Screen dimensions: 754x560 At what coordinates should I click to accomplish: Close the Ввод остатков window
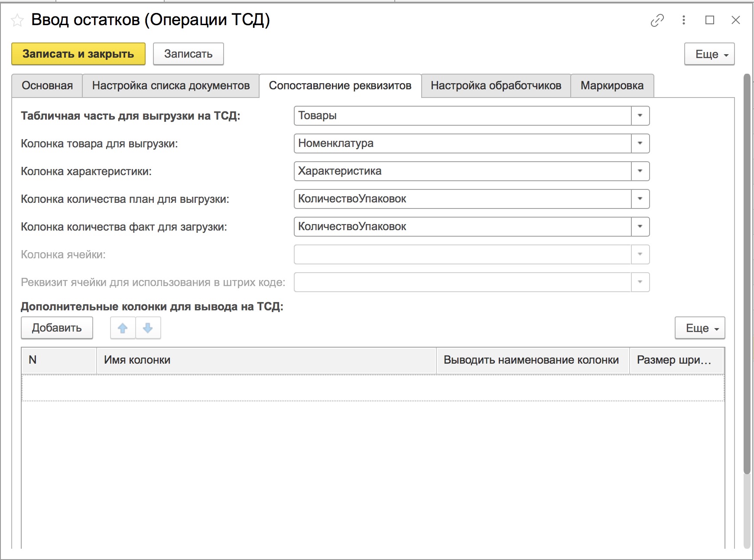coord(736,20)
